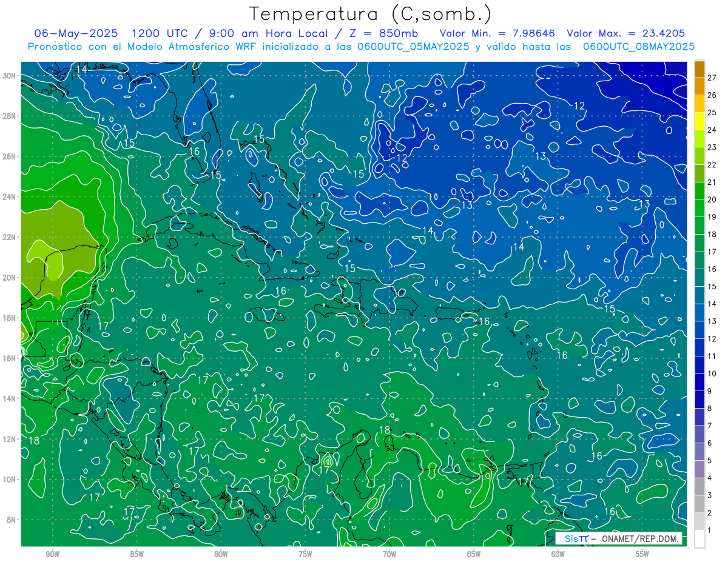
Task: Click the '14N' latitude axis label
Action: coord(9,398)
